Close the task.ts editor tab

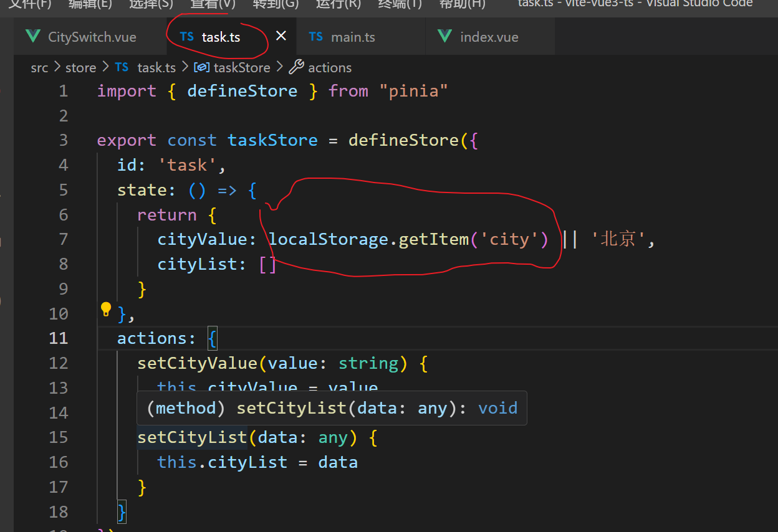click(281, 36)
